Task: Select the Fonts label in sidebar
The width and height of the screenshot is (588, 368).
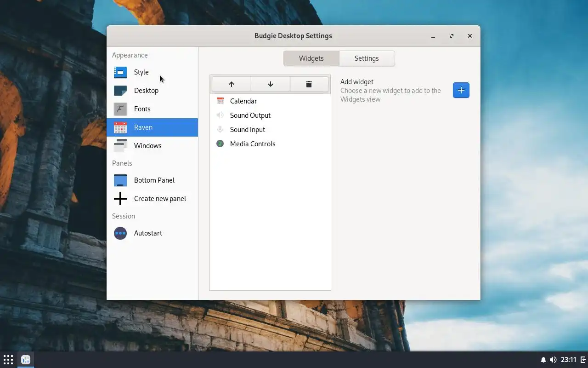Action: [x=142, y=109]
